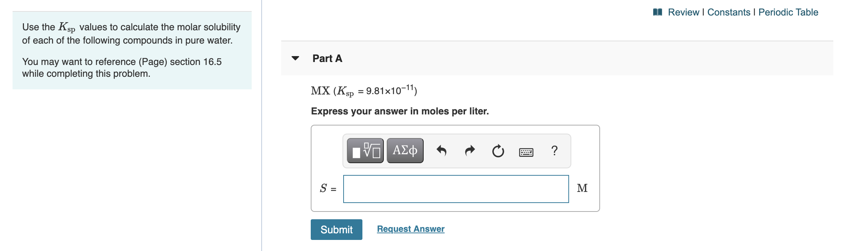This screenshot has width=868, height=251.
Task: Request the answer for Part A
Action: [x=410, y=228]
